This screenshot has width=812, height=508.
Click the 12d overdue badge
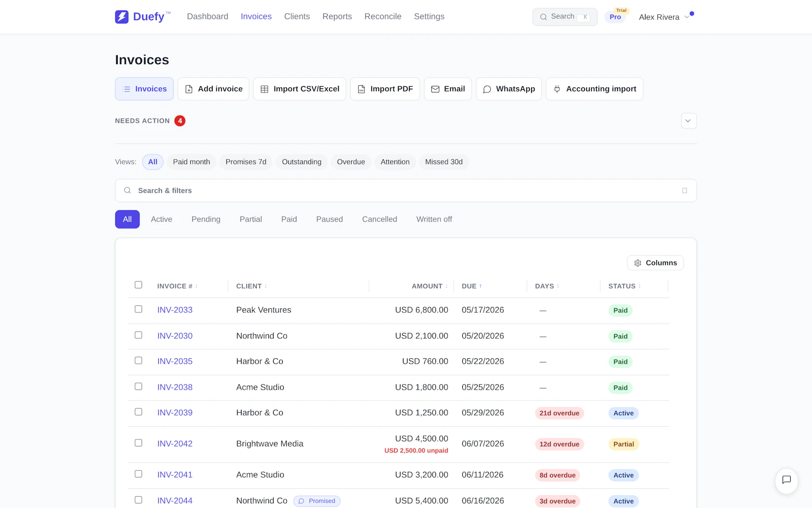tap(559, 444)
